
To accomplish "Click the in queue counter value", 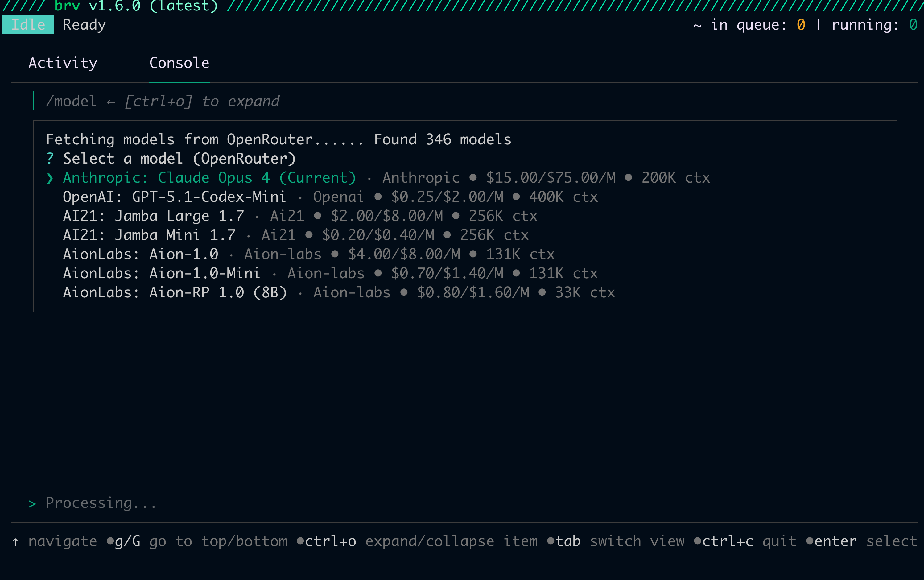I will (801, 25).
